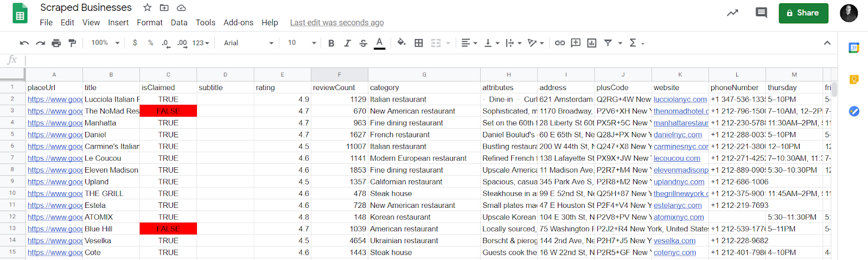Star the Scraped Businesses document
The width and height of the screenshot is (868, 260).
coord(147,8)
